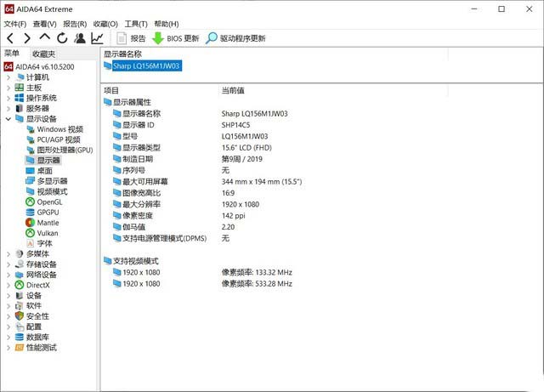Open the 报告(R) menu
The height and width of the screenshot is (392, 544).
point(75,24)
